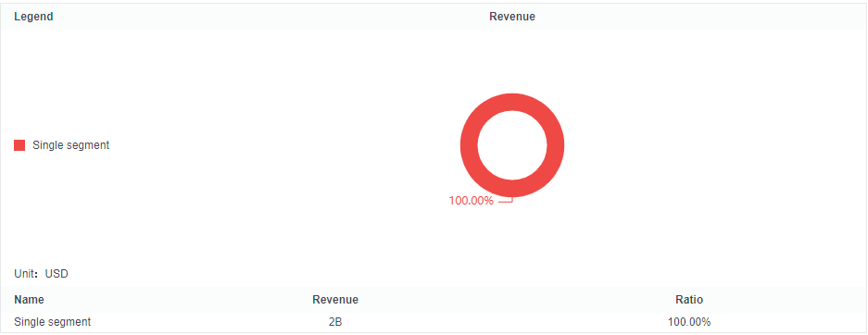The image size is (868, 335).
Task: Click the Unit: USD label
Action: pyautogui.click(x=41, y=274)
